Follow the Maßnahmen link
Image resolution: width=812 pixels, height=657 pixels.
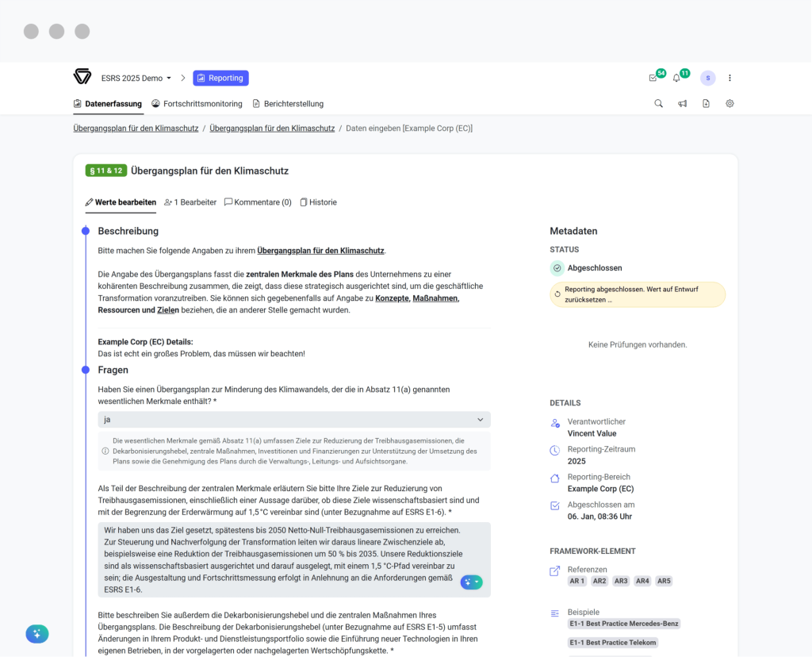(435, 298)
